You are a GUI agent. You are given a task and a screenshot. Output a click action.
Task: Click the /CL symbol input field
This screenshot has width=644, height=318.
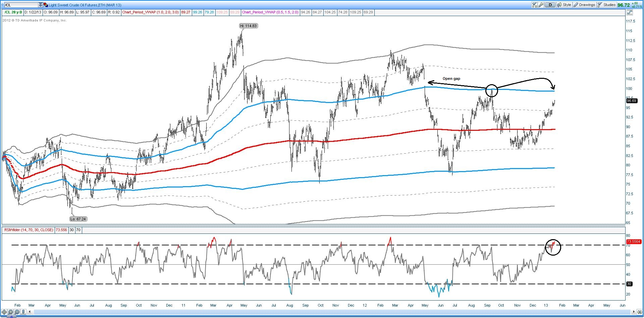[21, 5]
